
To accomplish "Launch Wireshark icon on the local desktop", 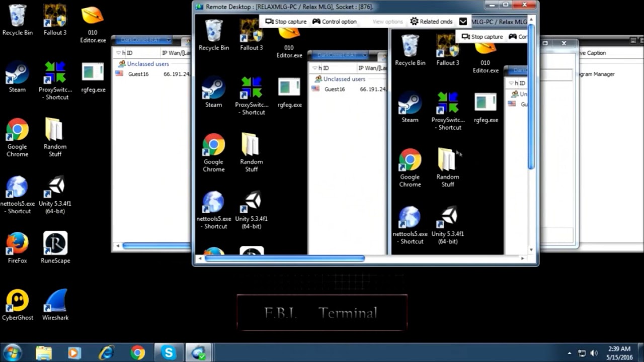I will (x=55, y=305).
